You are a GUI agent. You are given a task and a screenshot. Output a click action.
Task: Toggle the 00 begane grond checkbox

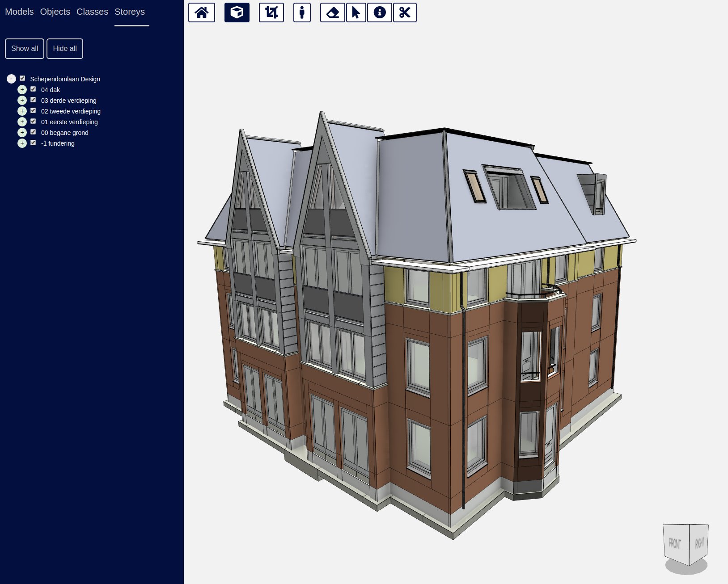(x=33, y=132)
